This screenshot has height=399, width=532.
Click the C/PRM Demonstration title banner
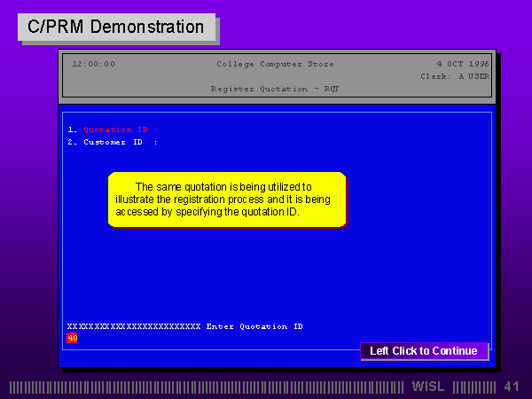[116, 27]
